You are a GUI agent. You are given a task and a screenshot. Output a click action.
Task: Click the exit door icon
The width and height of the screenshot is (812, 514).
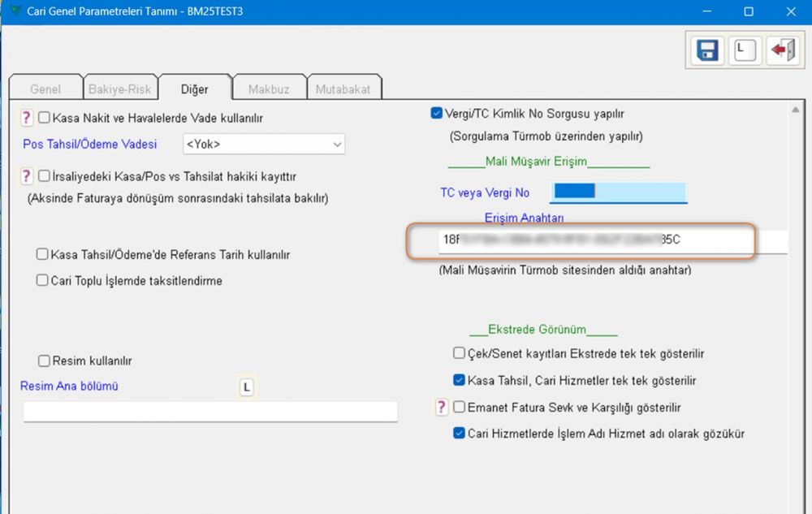pyautogui.click(x=783, y=50)
